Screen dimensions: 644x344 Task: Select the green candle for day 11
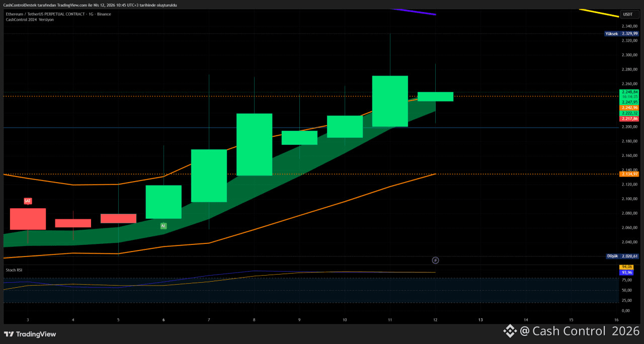pos(390,101)
